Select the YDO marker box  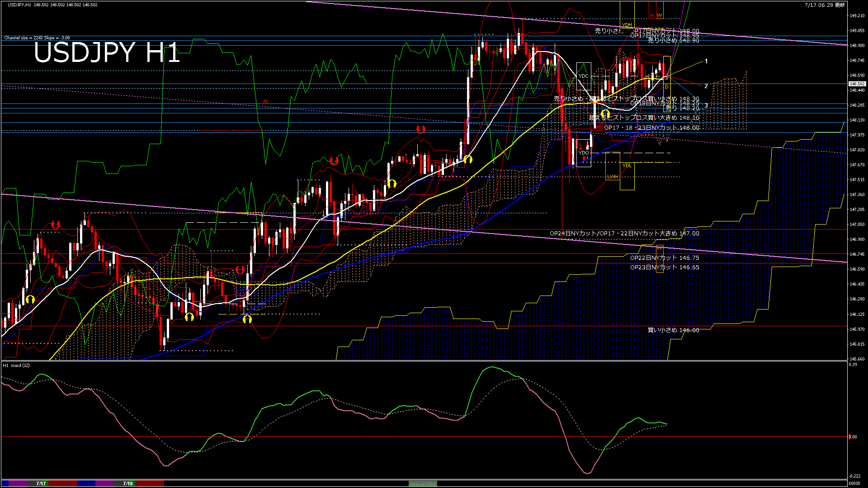click(x=584, y=153)
